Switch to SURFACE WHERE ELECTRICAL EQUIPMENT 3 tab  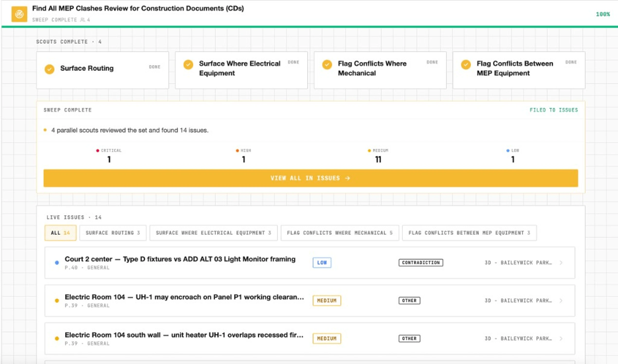(213, 233)
